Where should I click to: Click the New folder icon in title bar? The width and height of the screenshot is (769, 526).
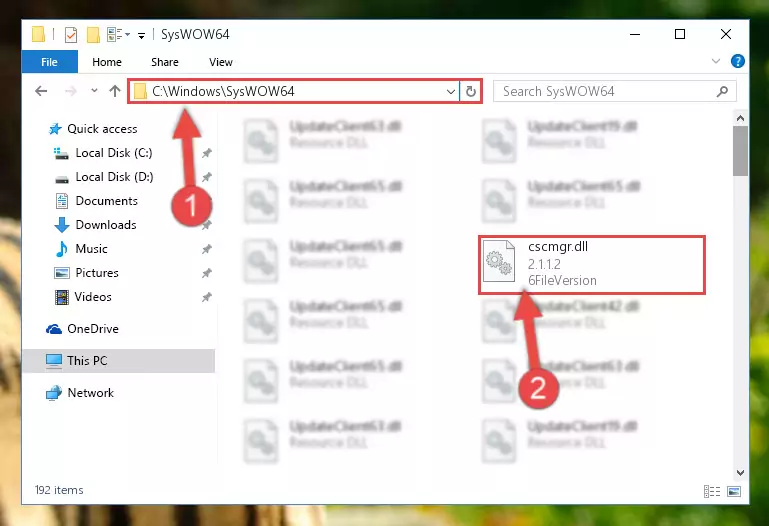point(93,35)
